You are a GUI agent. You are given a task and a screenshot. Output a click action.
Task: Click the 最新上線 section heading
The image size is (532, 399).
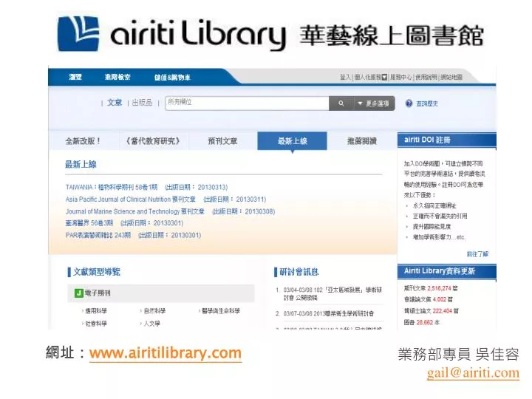point(81,165)
